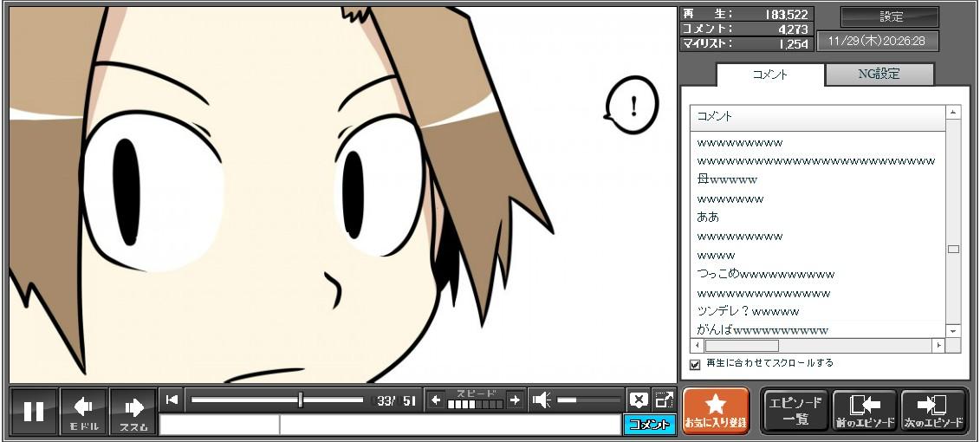Screen dimensions: 980x442
Task: Jump to the start of the video
Action: (172, 400)
